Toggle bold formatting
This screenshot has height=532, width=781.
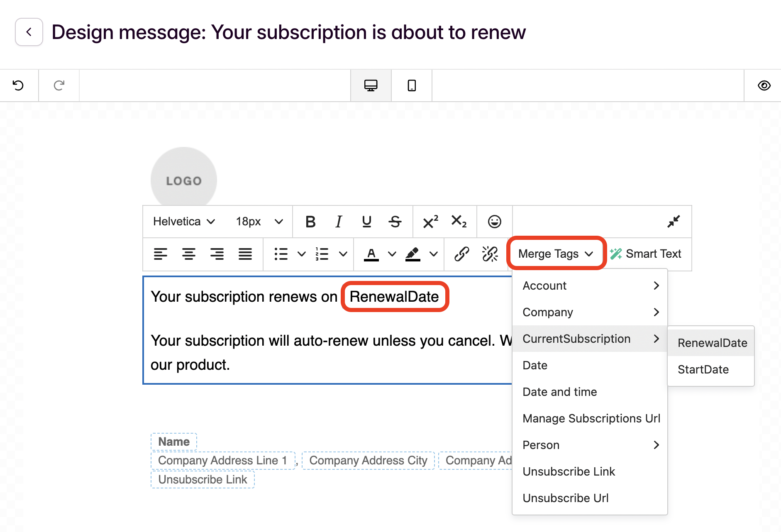tap(310, 222)
